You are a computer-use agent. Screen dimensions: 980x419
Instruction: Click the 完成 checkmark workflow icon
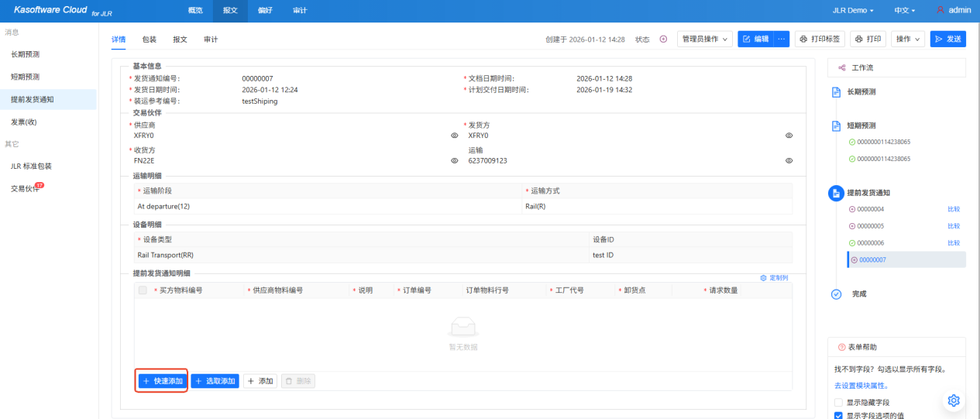click(x=836, y=294)
